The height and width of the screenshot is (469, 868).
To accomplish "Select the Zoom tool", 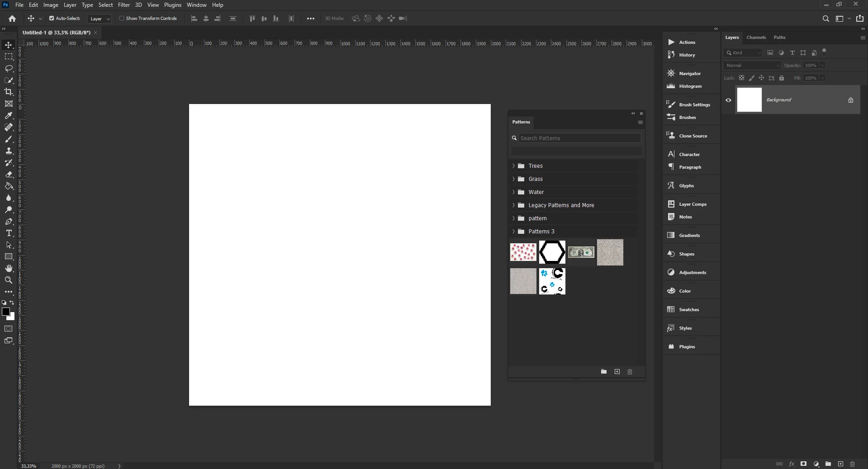I will click(9, 280).
